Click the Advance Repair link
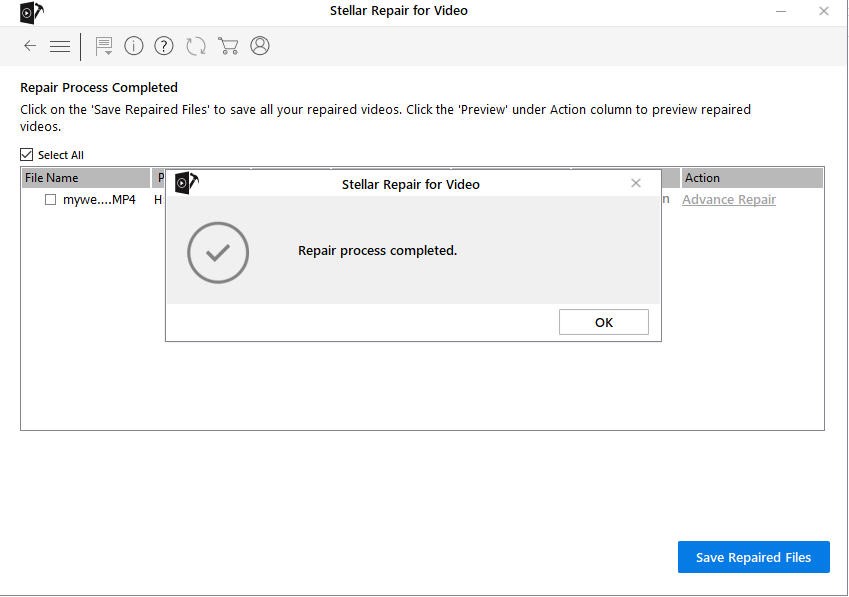 coord(728,200)
